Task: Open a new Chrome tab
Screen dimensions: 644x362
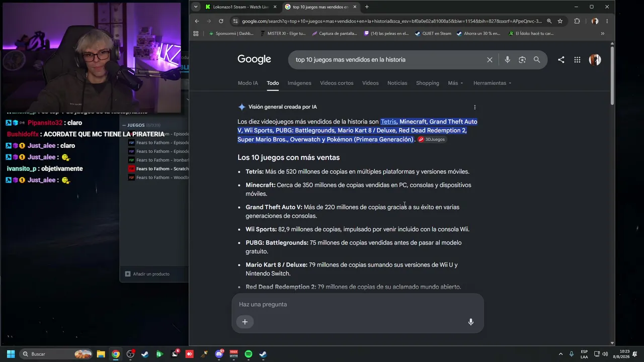Action: (367, 7)
